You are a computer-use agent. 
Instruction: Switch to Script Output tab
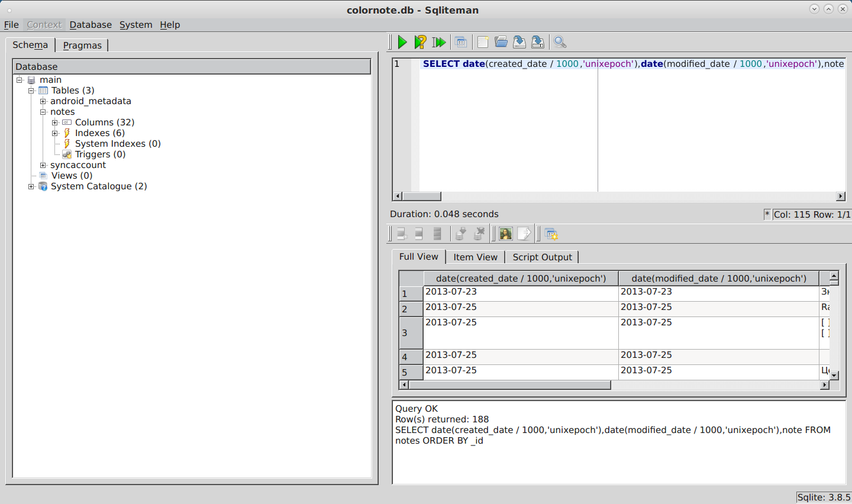pyautogui.click(x=542, y=257)
